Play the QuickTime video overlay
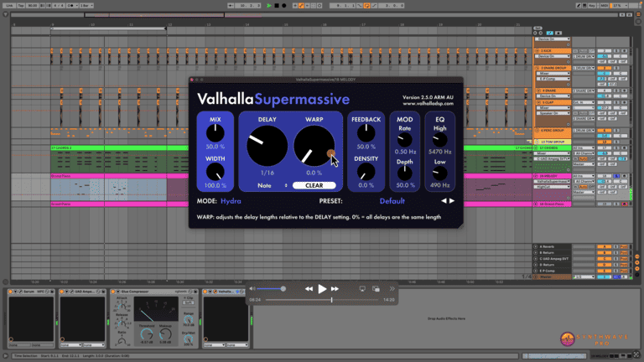Screen dimensions: 644x362 click(322, 289)
